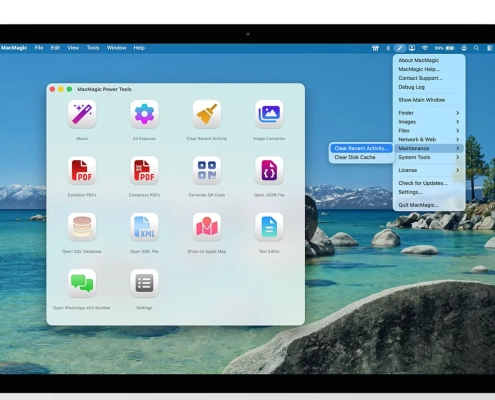Launch the Clear Recent Activity broom icon

point(207,114)
